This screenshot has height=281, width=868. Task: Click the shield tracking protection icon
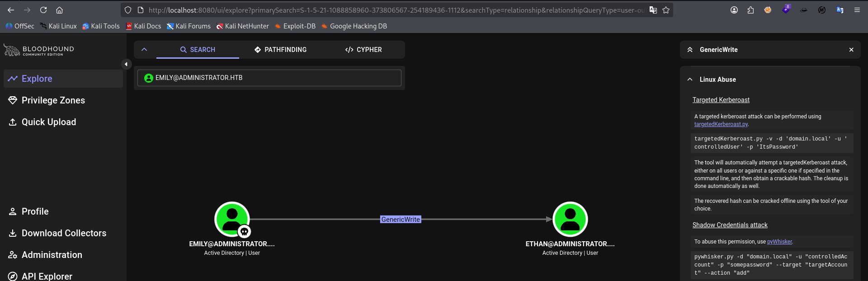point(128,10)
